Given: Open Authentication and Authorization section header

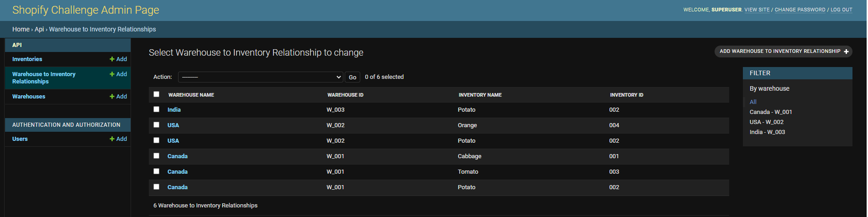Looking at the screenshot, I should [x=66, y=125].
